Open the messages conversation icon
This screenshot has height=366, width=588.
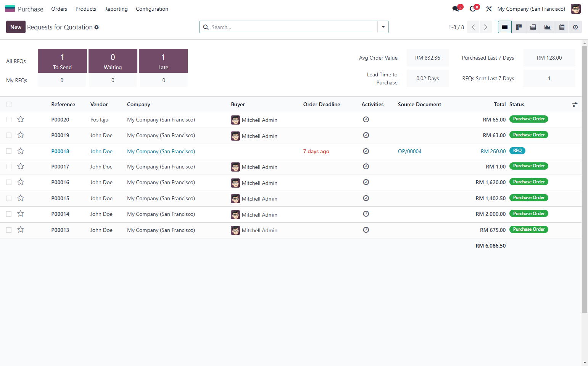pyautogui.click(x=456, y=9)
